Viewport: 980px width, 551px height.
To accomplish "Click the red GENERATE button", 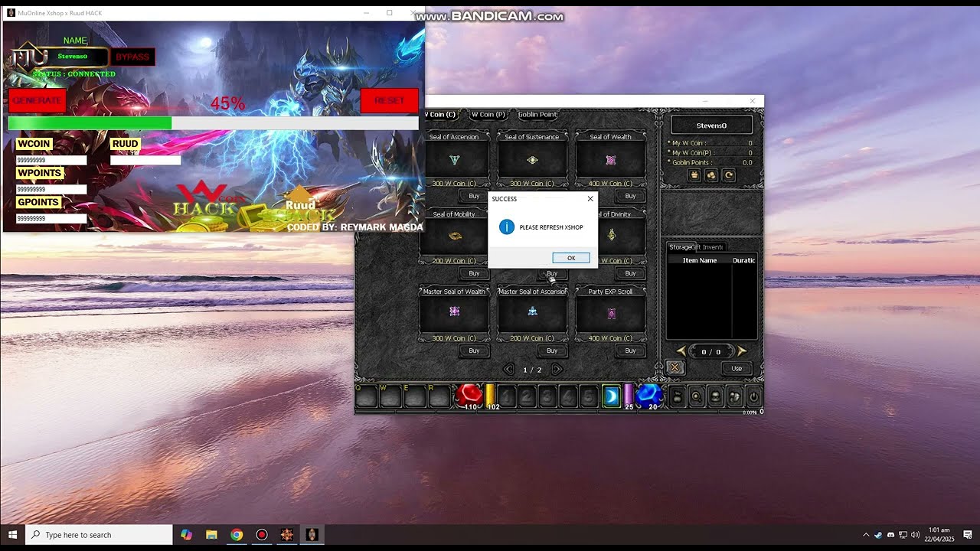I will tap(37, 100).
